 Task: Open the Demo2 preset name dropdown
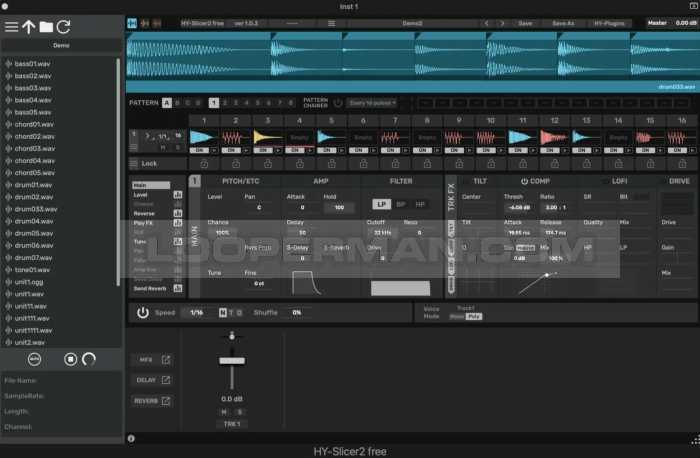tap(412, 22)
